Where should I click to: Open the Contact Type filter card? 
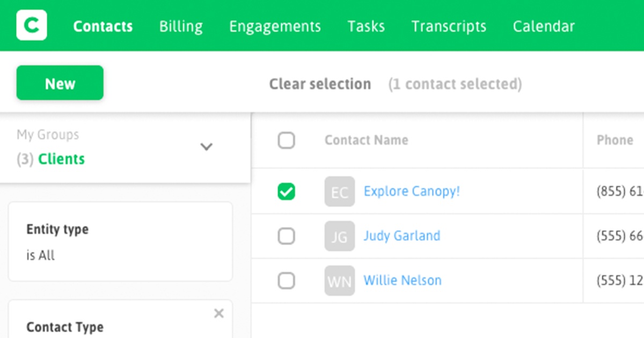tap(120, 319)
